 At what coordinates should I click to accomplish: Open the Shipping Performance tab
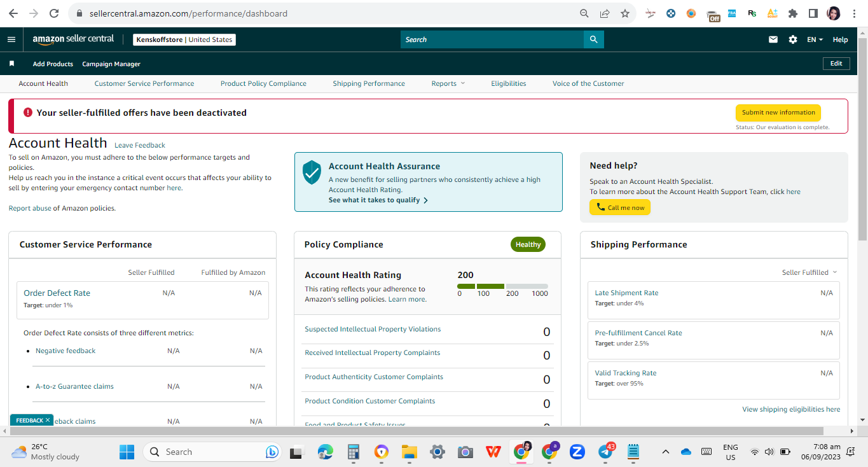click(x=369, y=83)
